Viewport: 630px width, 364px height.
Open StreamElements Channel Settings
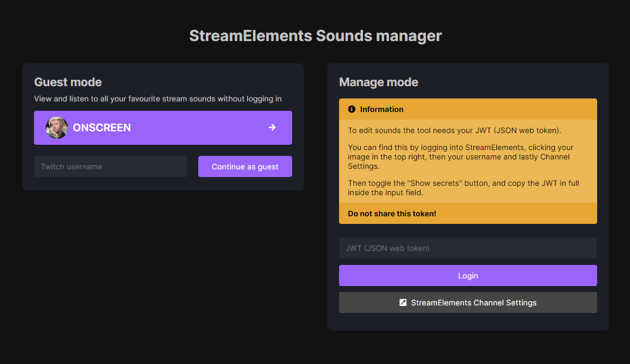(468, 302)
